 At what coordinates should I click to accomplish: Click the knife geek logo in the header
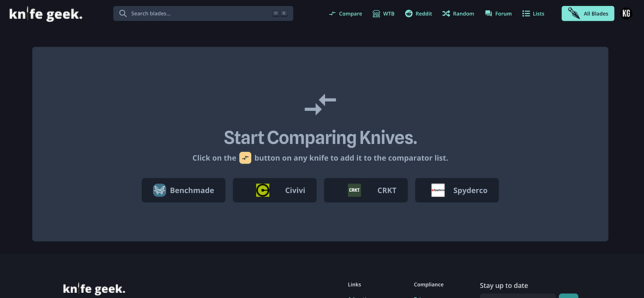tap(46, 14)
